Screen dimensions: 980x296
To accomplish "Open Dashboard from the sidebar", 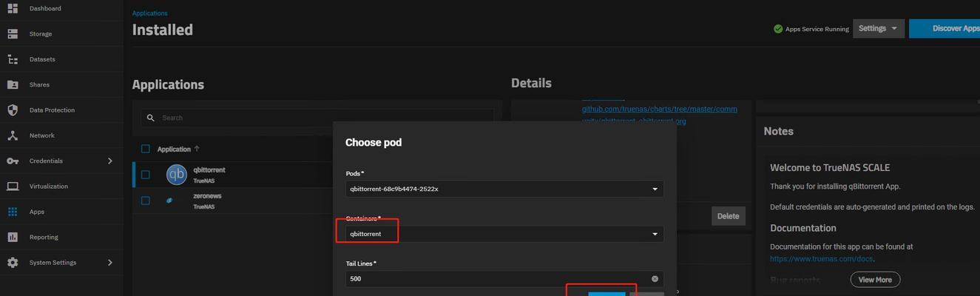I will point(45,8).
